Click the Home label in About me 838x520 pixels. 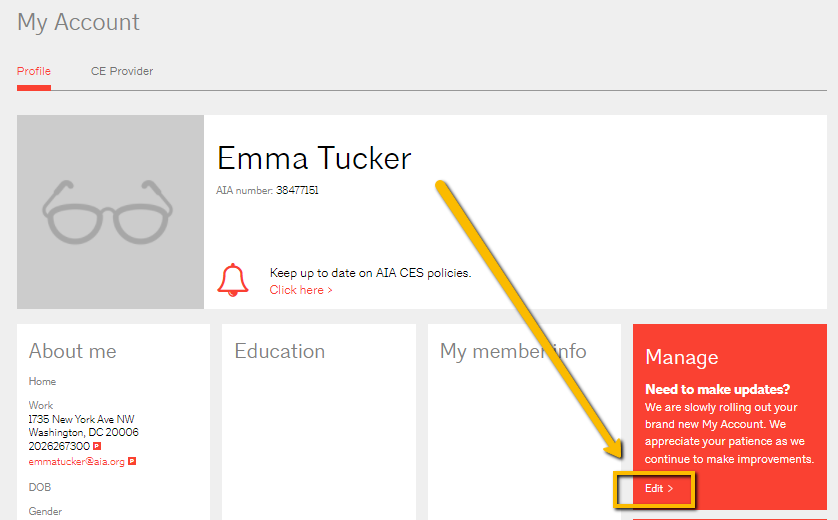click(42, 382)
